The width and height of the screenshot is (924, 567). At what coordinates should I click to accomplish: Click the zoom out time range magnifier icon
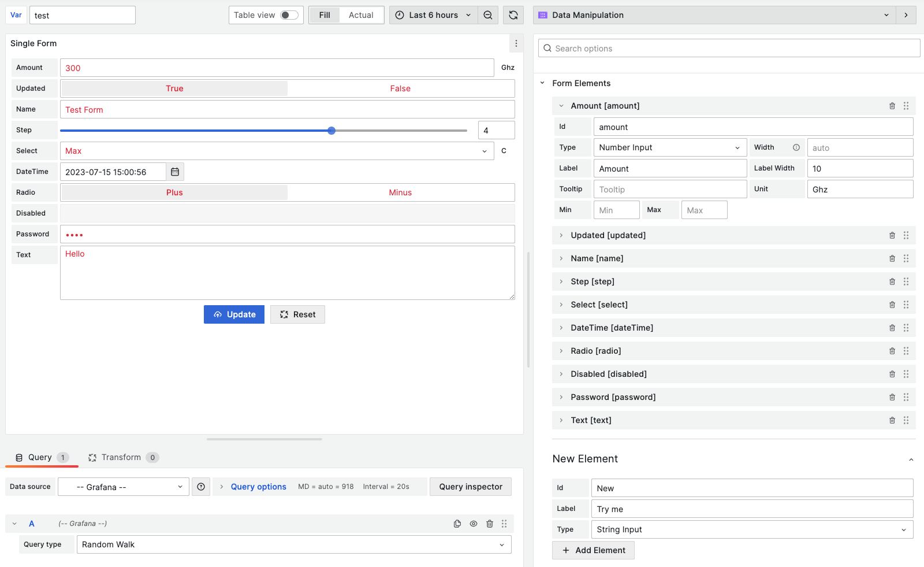point(488,15)
